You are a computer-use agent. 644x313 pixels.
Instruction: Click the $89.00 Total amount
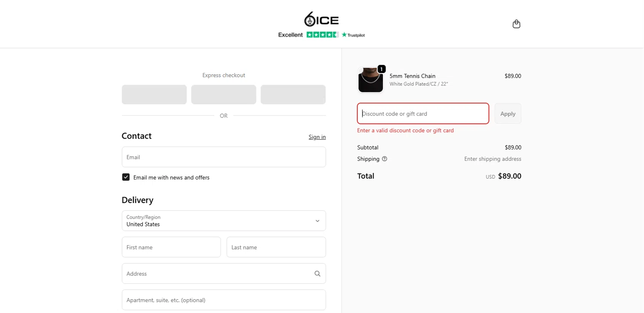pyautogui.click(x=510, y=176)
